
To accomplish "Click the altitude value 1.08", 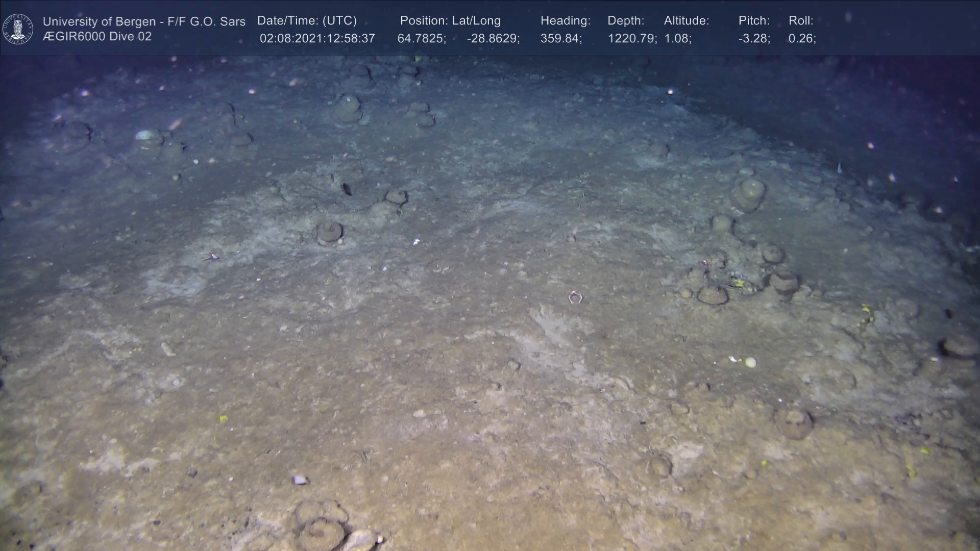I will 677,39.
